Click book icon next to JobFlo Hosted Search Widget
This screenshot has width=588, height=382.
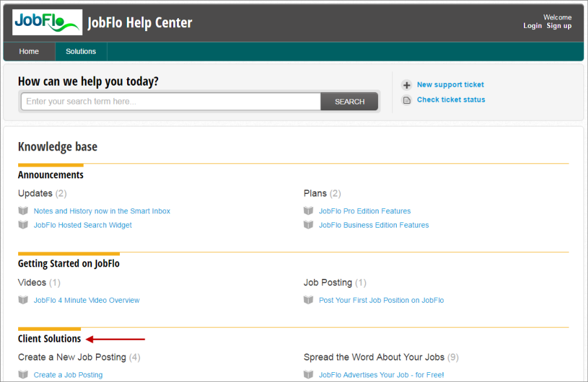[x=23, y=224]
